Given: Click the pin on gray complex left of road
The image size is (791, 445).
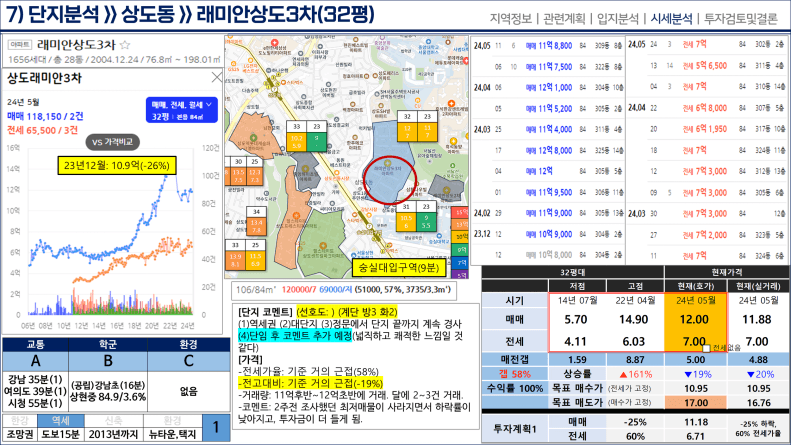Looking at the screenshot, I should click(x=305, y=169).
